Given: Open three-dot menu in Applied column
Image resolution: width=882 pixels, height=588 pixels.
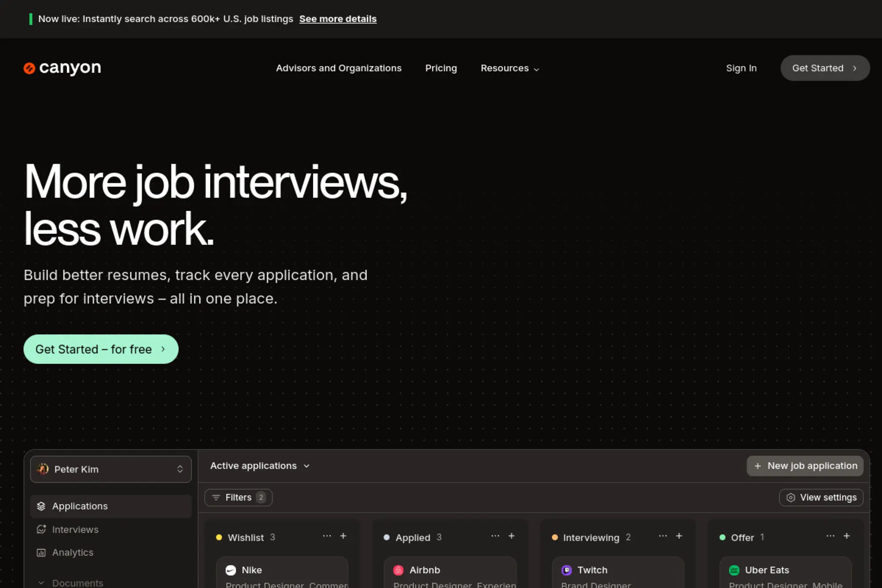Looking at the screenshot, I should (495, 536).
